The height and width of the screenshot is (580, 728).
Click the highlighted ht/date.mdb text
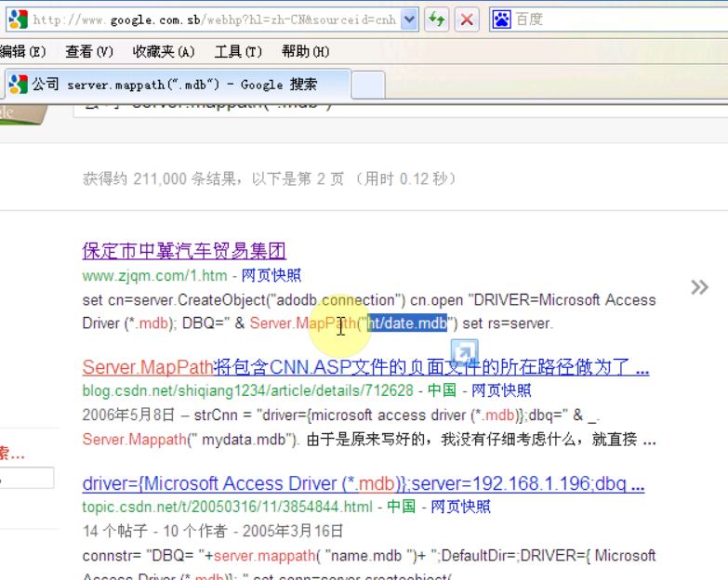[x=407, y=323]
